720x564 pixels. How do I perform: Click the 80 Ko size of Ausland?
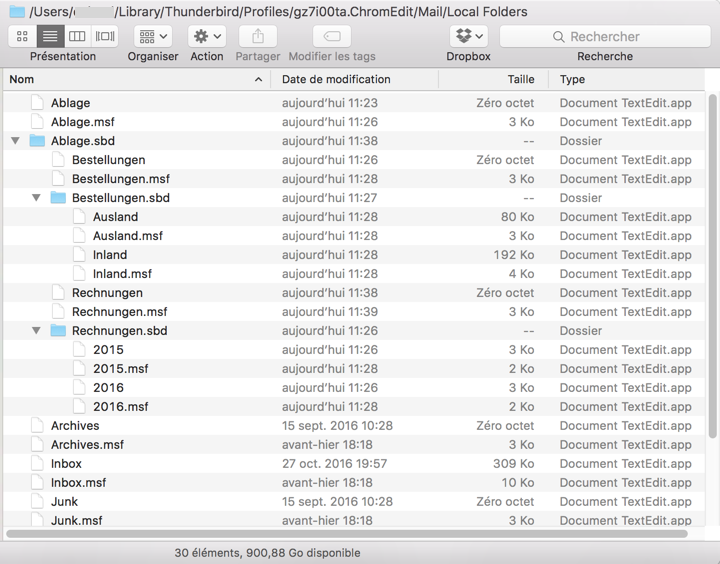tap(518, 217)
